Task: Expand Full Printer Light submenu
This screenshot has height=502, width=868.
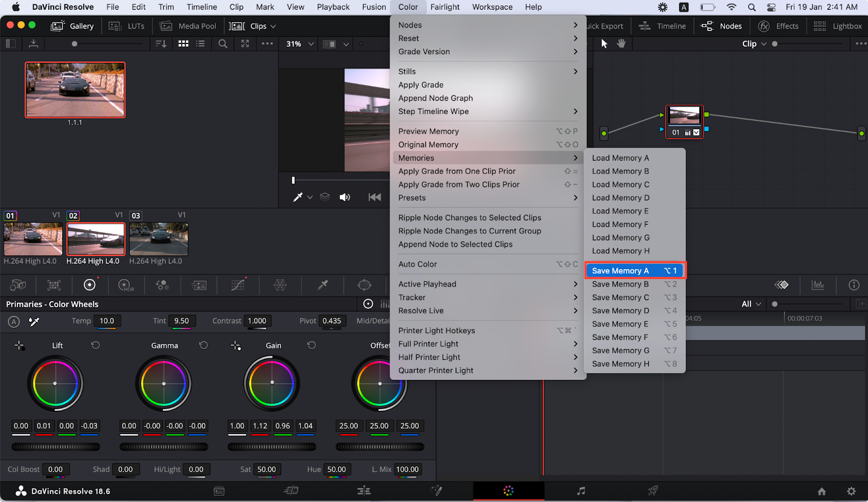Action: [488, 344]
